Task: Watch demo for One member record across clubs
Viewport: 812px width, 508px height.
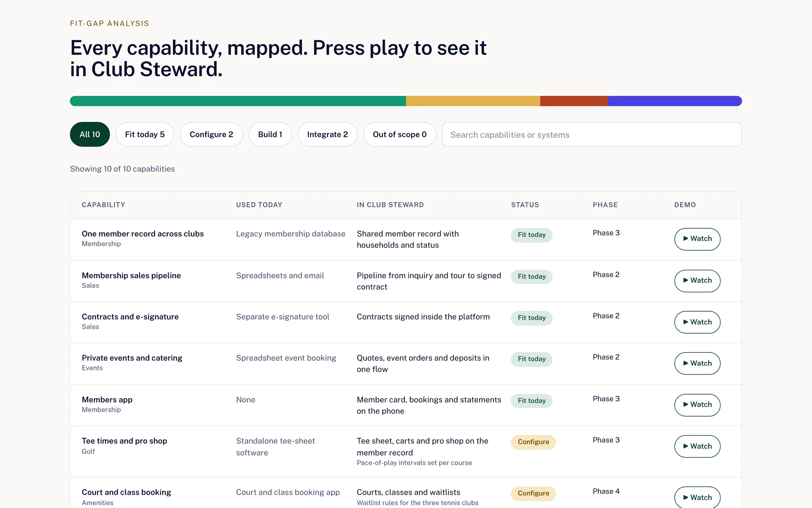Action: 697,239
